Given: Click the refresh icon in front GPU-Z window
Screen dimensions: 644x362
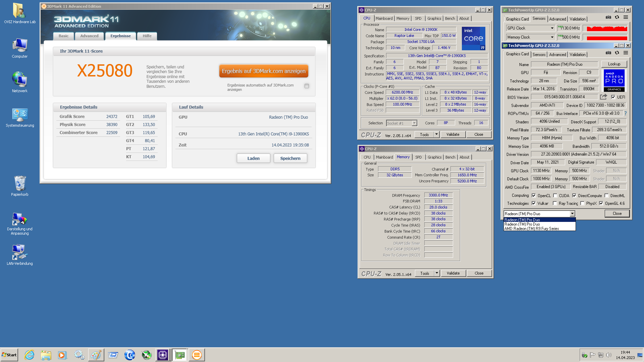Looking at the screenshot, I should click(x=617, y=53).
